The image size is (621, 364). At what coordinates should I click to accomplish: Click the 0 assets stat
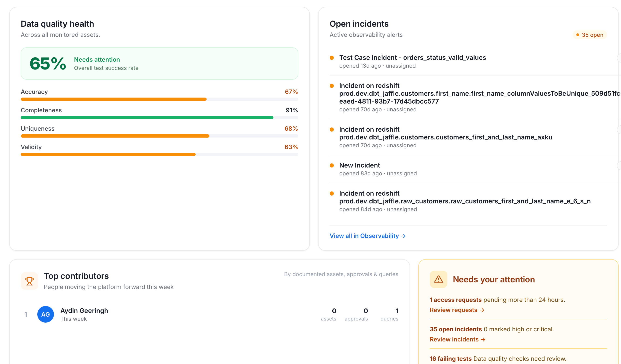tap(328, 314)
